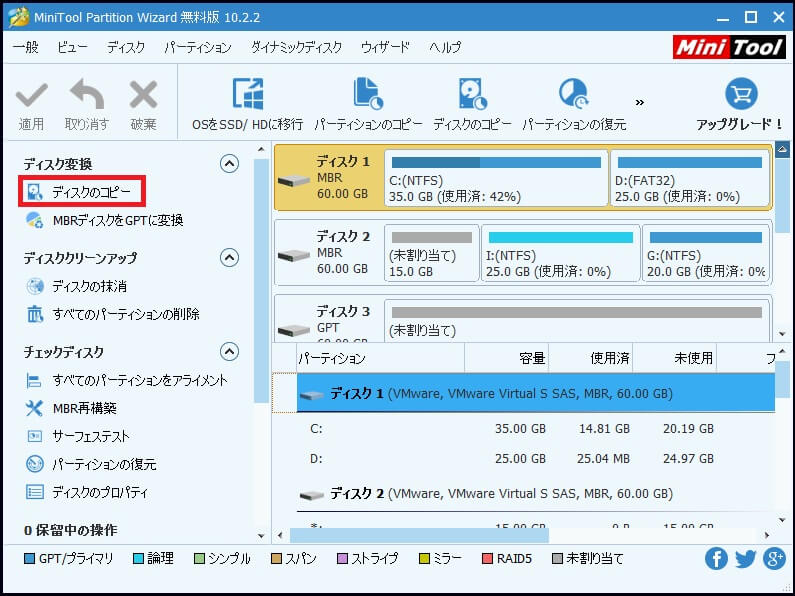Collapse the チェックディスク section
The width and height of the screenshot is (795, 596).
coord(229,351)
